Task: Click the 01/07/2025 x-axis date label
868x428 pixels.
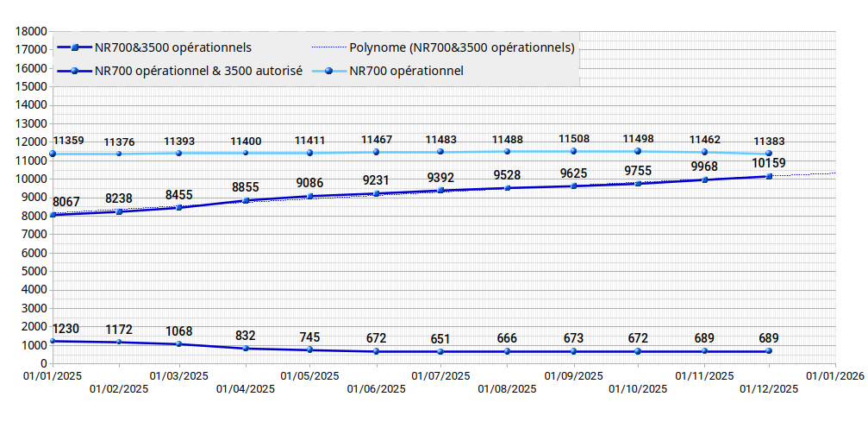Action: (x=440, y=376)
